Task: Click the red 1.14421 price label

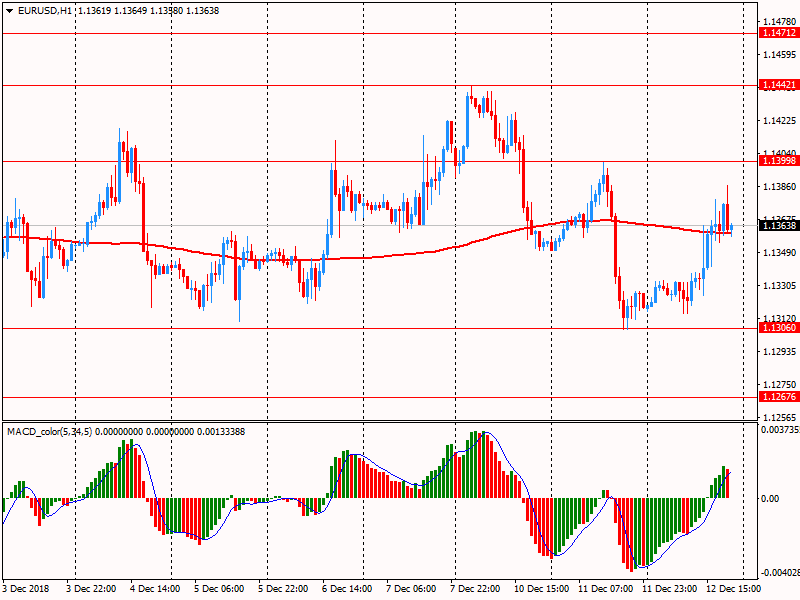Action: coord(778,86)
